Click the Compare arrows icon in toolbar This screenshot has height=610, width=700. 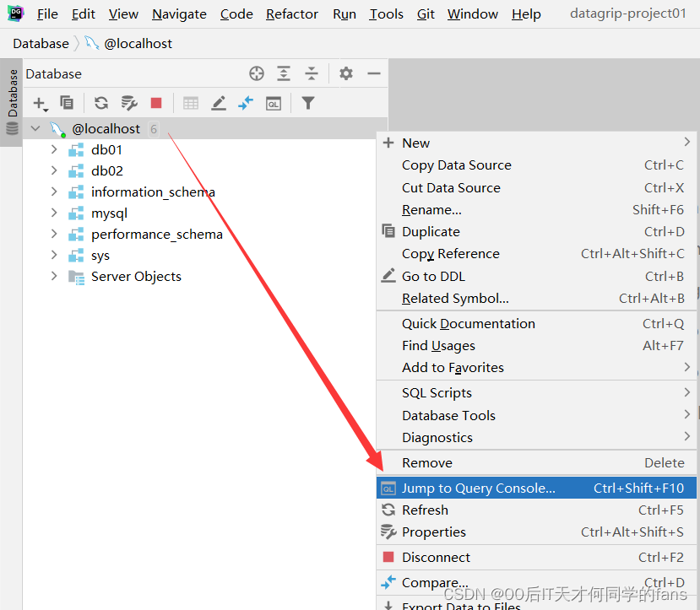pos(246,104)
